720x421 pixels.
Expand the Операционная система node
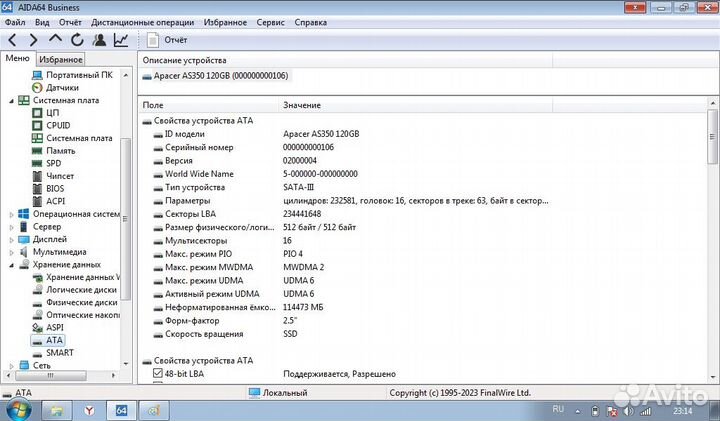[11, 214]
